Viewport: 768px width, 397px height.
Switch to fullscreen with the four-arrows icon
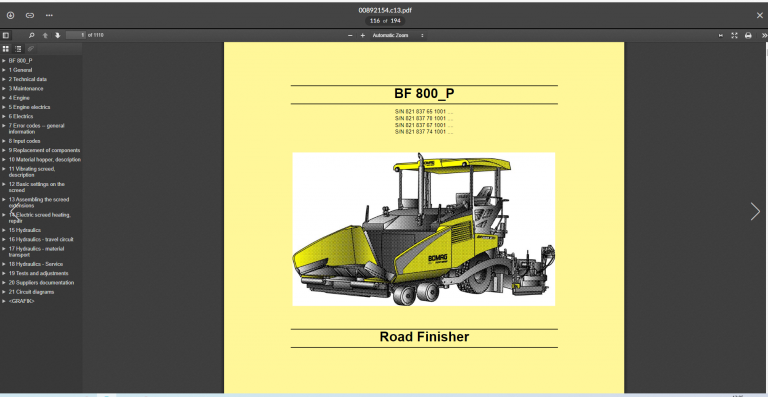click(x=734, y=35)
